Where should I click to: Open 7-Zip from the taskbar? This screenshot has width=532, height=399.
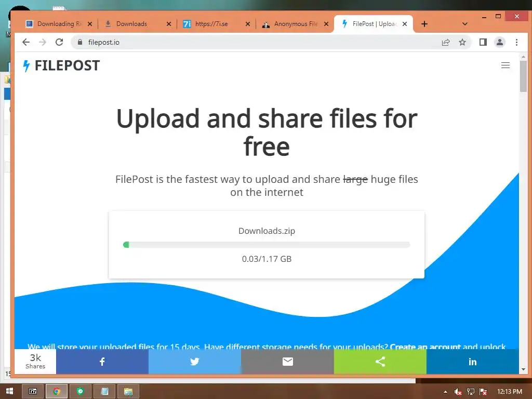point(33,391)
